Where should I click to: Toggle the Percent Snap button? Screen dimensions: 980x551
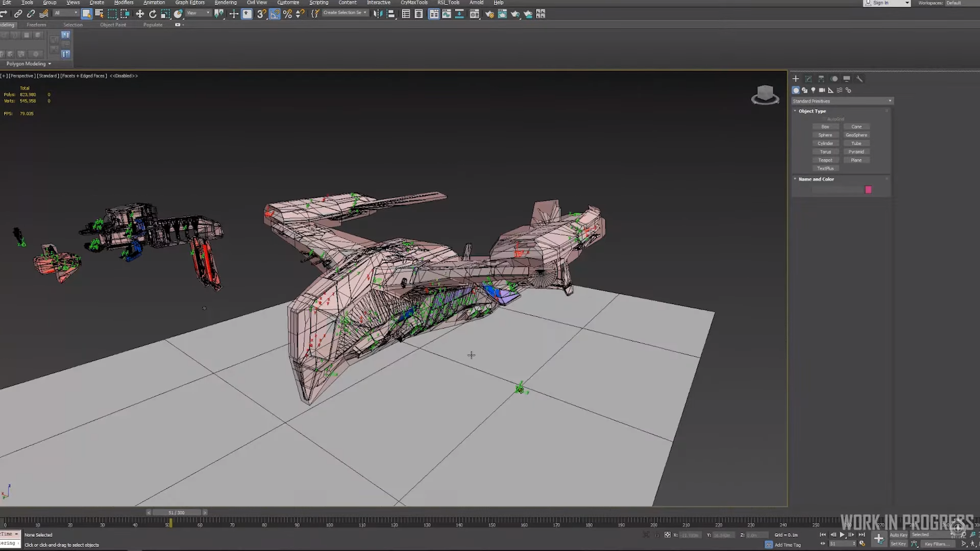[287, 14]
